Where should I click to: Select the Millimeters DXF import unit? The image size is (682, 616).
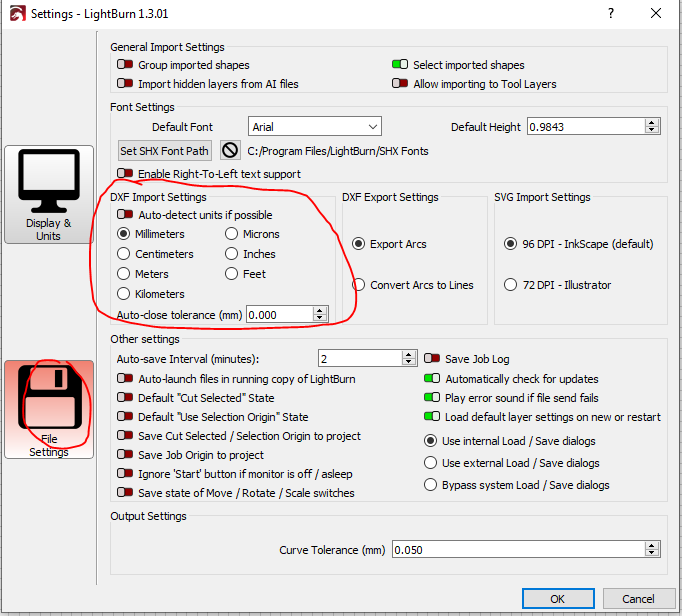(124, 234)
